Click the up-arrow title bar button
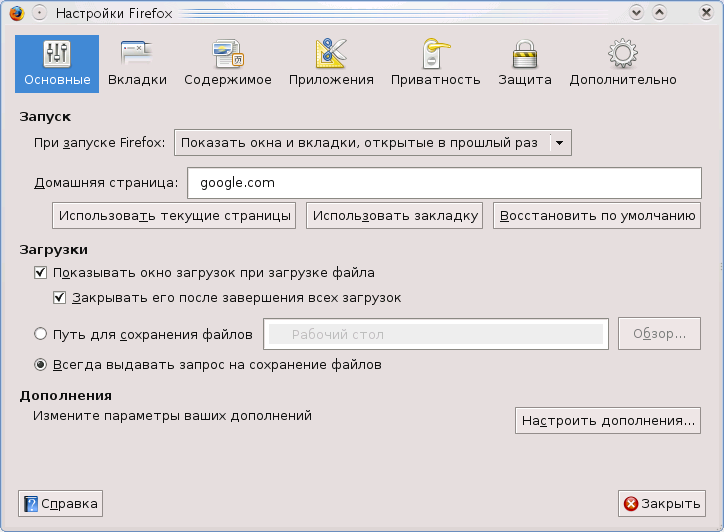The width and height of the screenshot is (724, 532). click(x=659, y=12)
